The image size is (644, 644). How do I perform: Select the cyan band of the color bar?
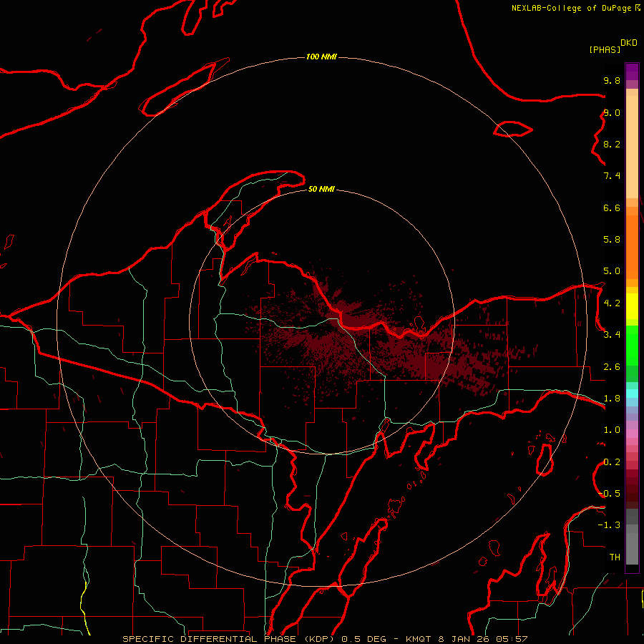coord(632,393)
